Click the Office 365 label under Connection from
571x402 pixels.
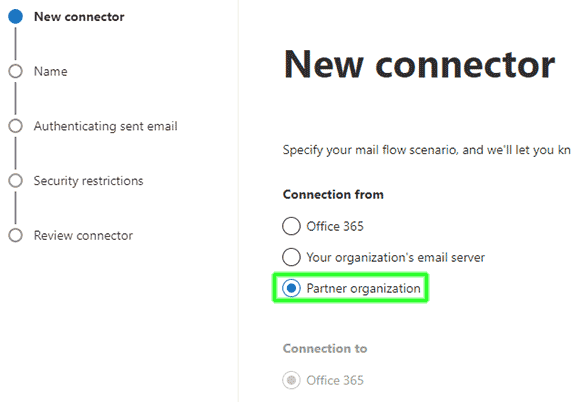(335, 226)
